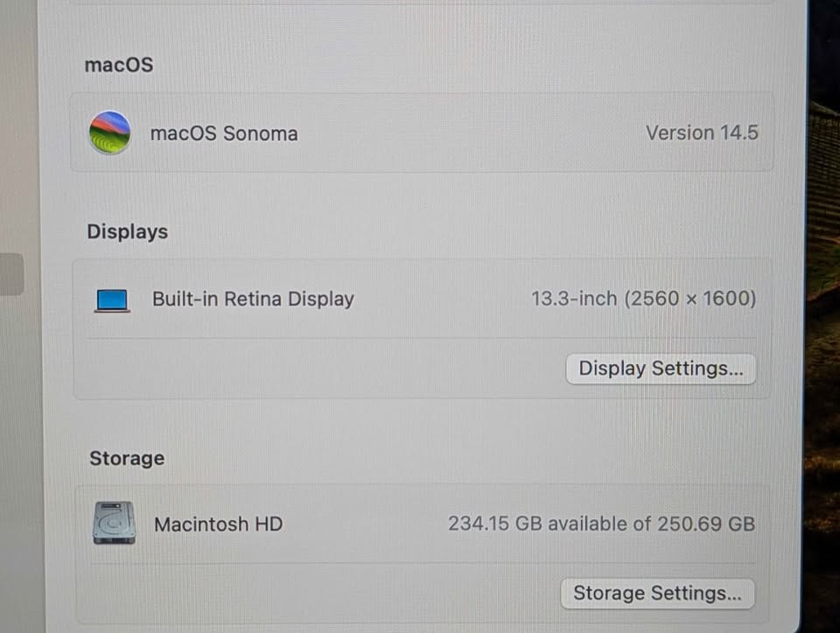
Task: Click the Version 14.5 text
Action: click(702, 133)
